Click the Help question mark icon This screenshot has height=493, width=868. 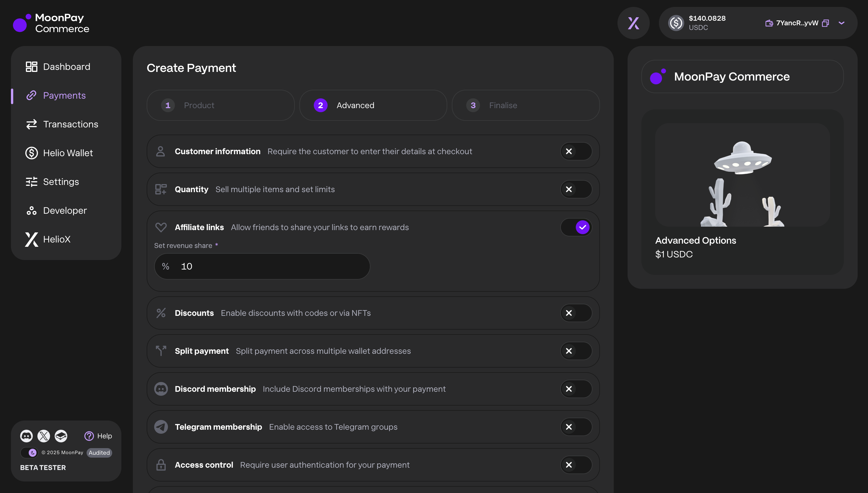(89, 436)
